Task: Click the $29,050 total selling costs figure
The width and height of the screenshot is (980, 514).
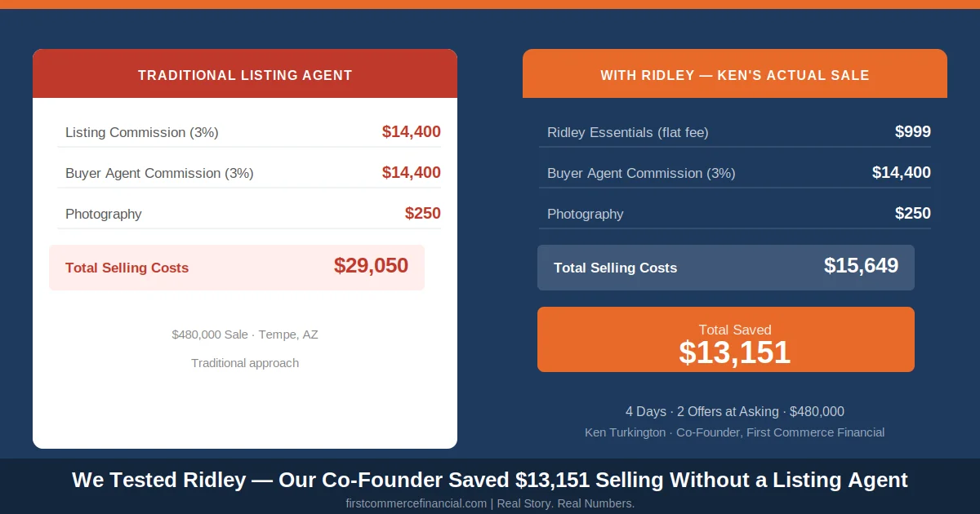Action: pos(371,266)
